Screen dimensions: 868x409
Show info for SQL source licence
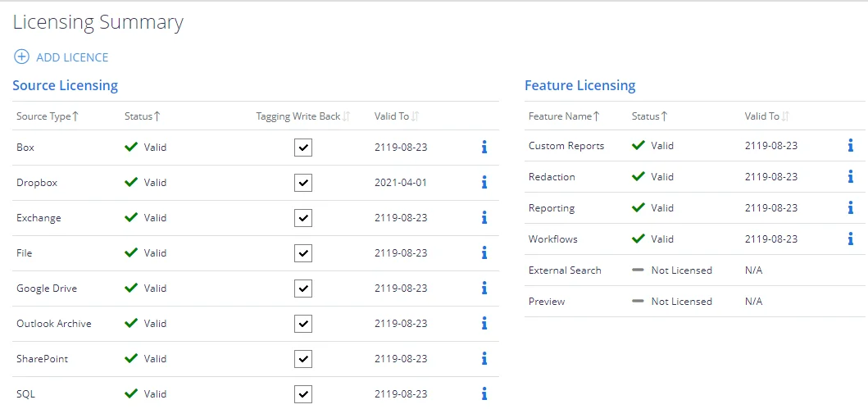tap(484, 393)
